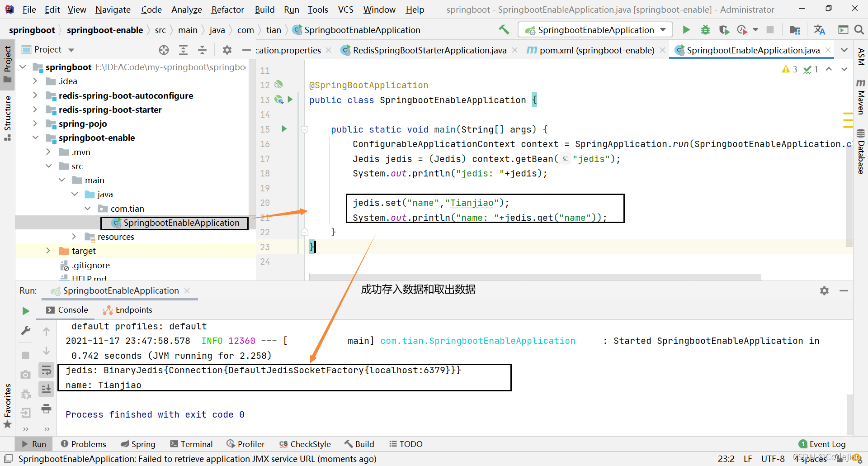Viewport: 868px width, 466px height.
Task: Click .gitignore file in project tree
Action: [x=91, y=265]
